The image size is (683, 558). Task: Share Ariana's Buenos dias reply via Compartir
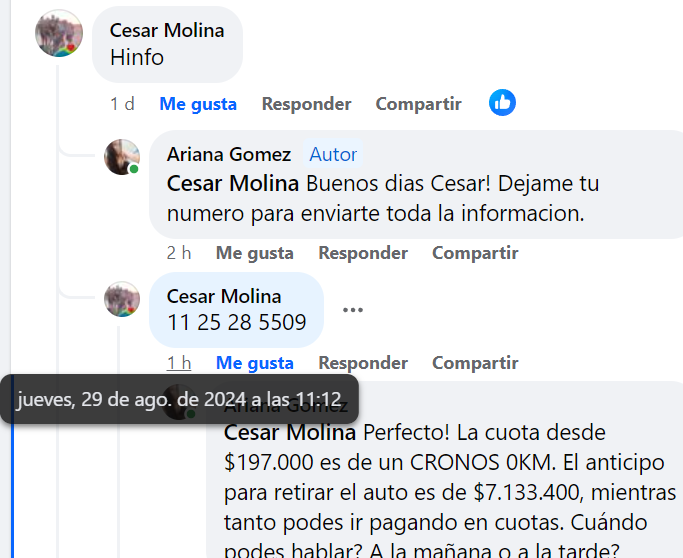[x=475, y=253]
